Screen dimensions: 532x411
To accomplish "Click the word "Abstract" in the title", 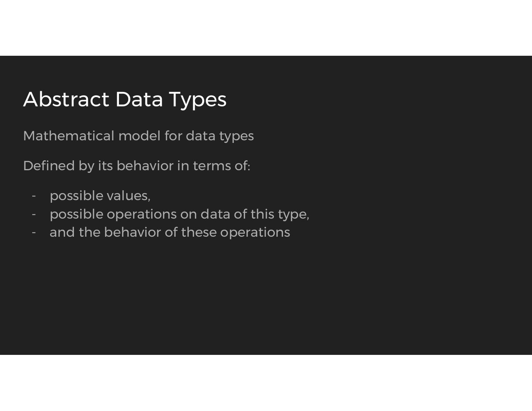I will [x=66, y=99].
